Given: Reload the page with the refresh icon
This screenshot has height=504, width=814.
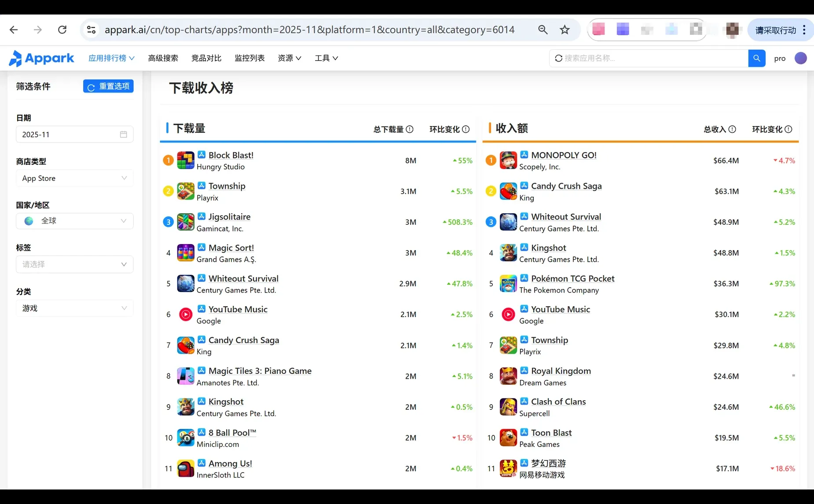Looking at the screenshot, I should coord(62,29).
